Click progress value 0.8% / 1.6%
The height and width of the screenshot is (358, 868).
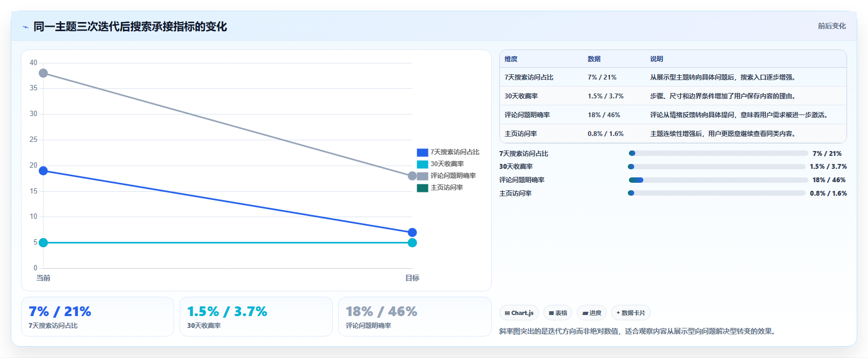[828, 194]
